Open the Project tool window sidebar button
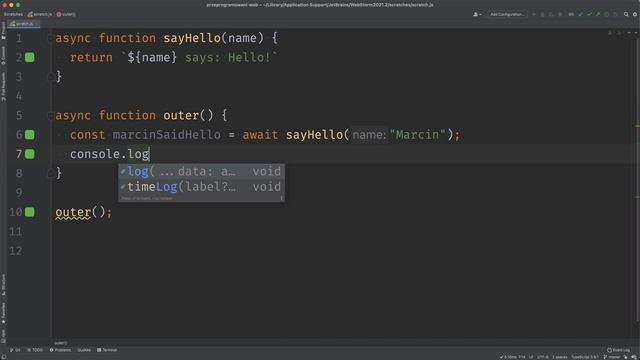 (3, 31)
